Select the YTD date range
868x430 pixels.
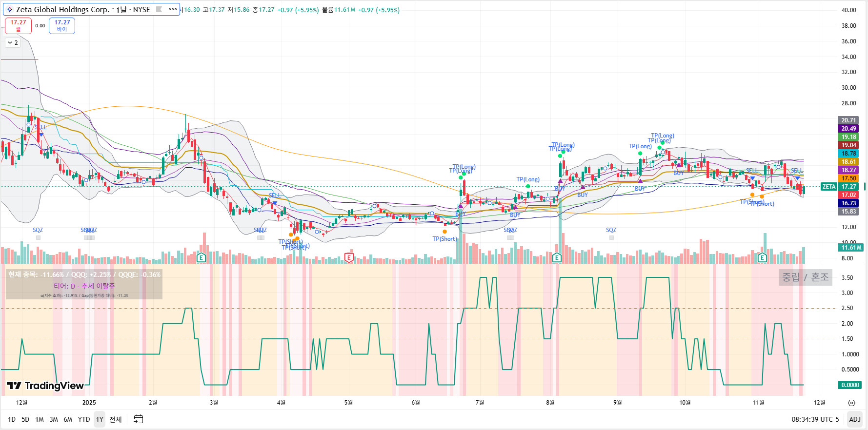tap(84, 419)
